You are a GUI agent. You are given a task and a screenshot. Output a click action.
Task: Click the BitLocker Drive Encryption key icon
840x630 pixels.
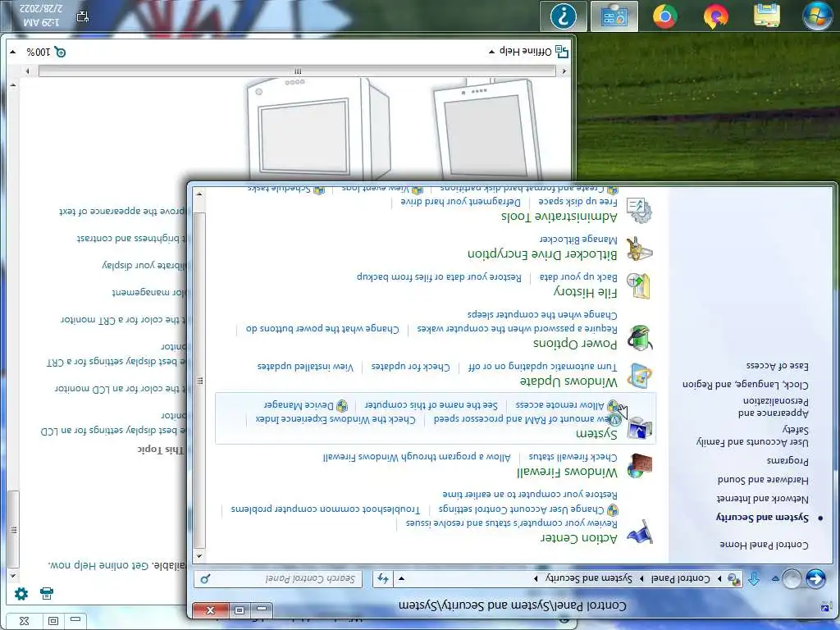coord(639,249)
